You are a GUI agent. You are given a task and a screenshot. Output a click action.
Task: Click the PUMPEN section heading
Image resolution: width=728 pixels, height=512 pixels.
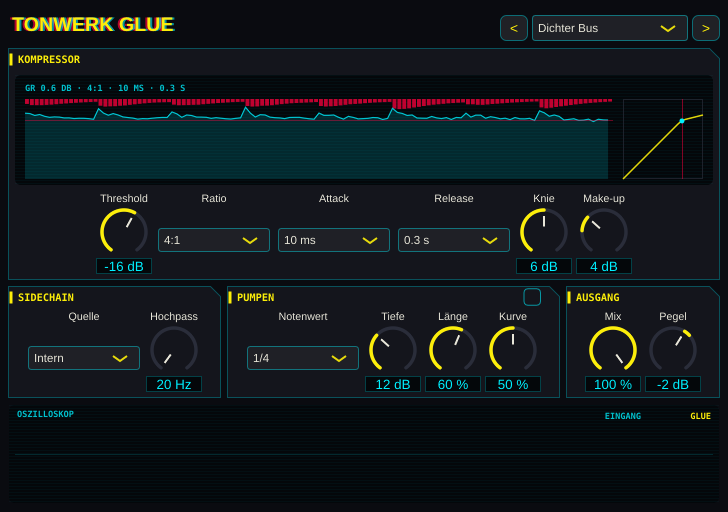tap(255, 298)
